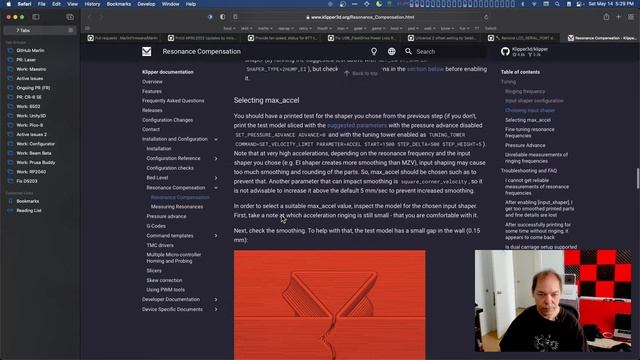Open the Klipper3d/klipper GitHub repository icon

[x=505, y=51]
